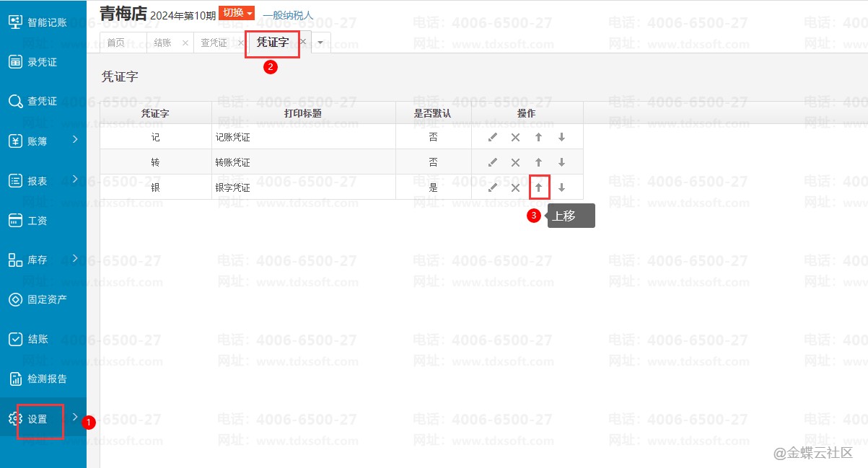This screenshot has height=468, width=868.
Task: Close the 结账 tab
Action: [x=185, y=43]
